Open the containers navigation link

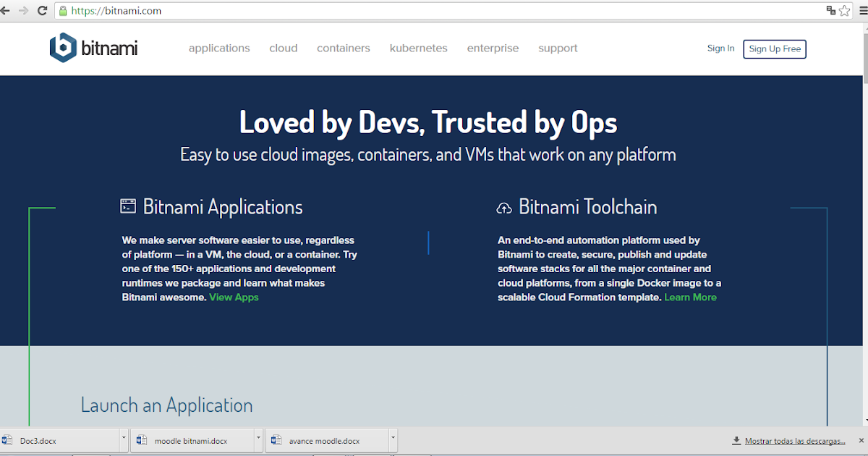[343, 48]
